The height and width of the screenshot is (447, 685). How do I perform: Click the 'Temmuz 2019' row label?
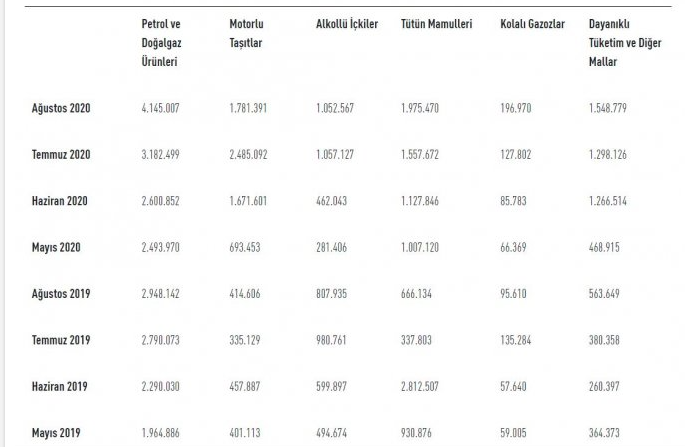(60, 340)
